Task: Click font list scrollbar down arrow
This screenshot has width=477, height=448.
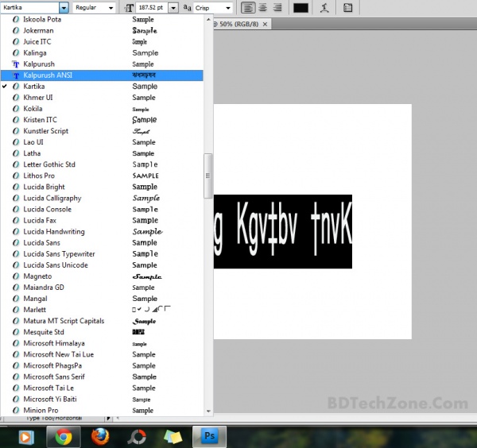Action: point(208,411)
